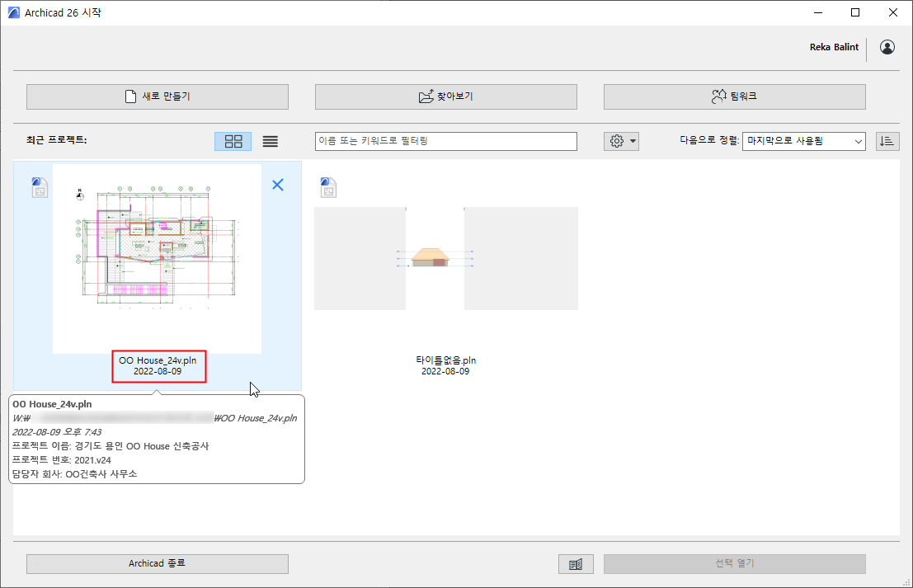Minimize the Archicad 26 start window
Viewport: 913px width, 588px height.
pos(818,12)
